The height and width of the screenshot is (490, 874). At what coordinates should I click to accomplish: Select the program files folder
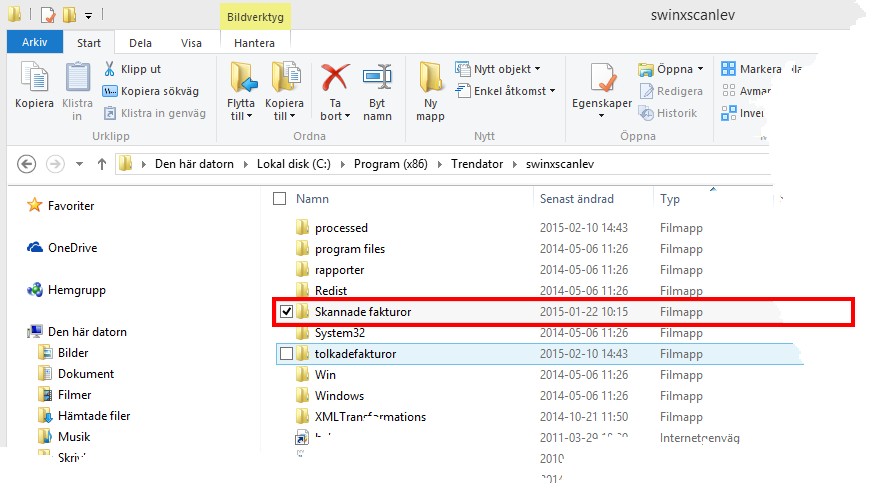coord(349,249)
